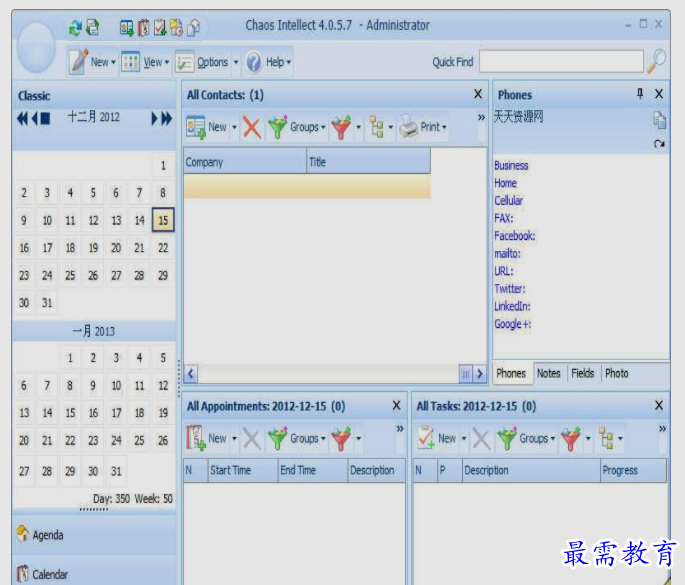Go to next year in calendar

(166, 118)
